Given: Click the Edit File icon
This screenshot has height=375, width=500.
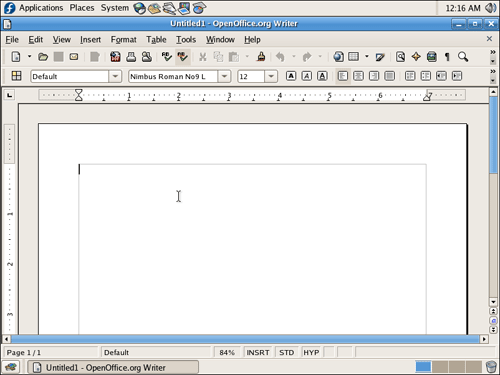Looking at the screenshot, I should (95, 57).
